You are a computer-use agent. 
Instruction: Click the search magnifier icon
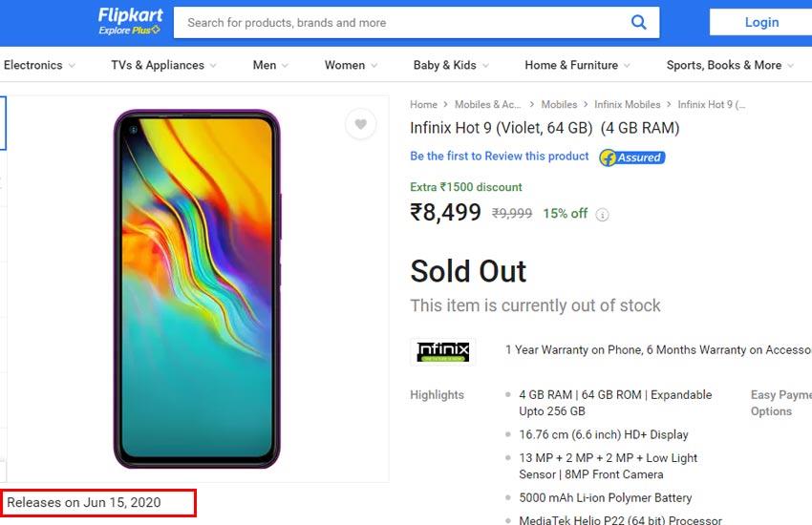(638, 22)
